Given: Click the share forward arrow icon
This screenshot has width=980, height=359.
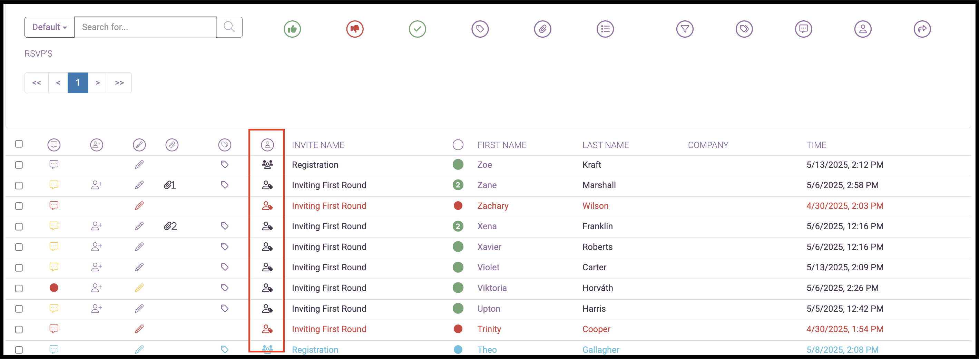Looking at the screenshot, I should click(x=922, y=29).
